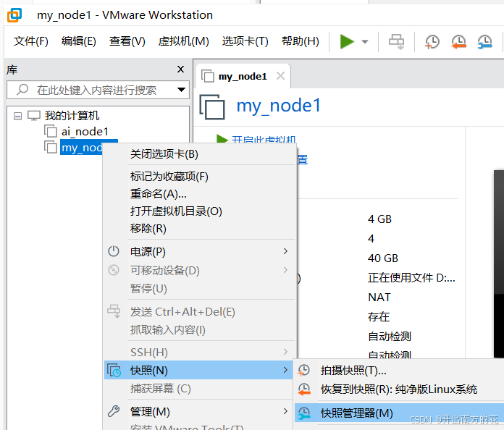
Task: Click the snapshot manager toolbar icon
Action: click(484, 42)
